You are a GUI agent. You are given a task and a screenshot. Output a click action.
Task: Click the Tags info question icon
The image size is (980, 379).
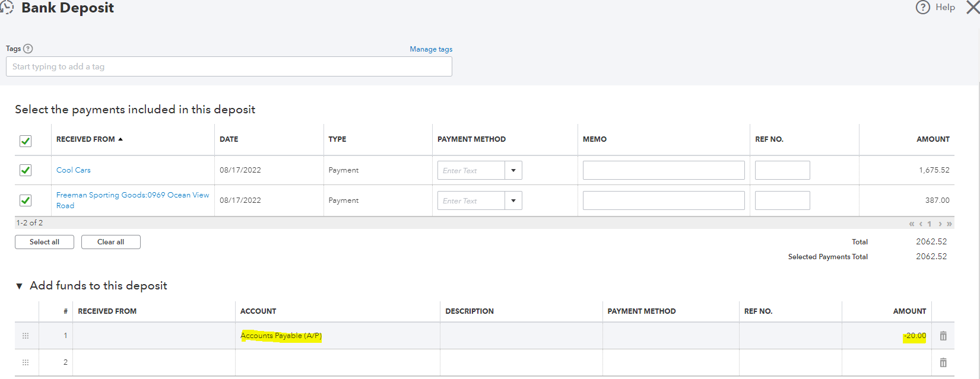[28, 49]
